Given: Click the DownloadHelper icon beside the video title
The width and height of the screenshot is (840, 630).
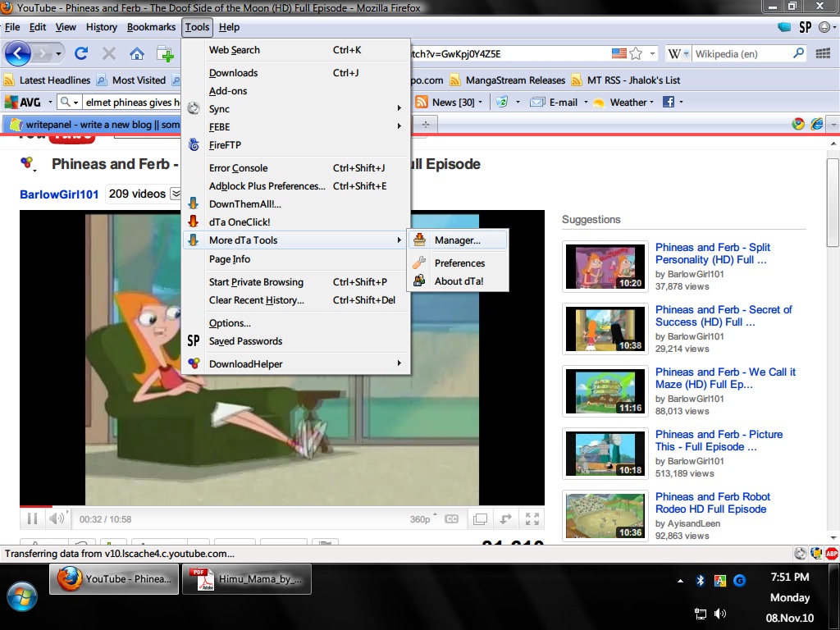Looking at the screenshot, I should tap(27, 162).
